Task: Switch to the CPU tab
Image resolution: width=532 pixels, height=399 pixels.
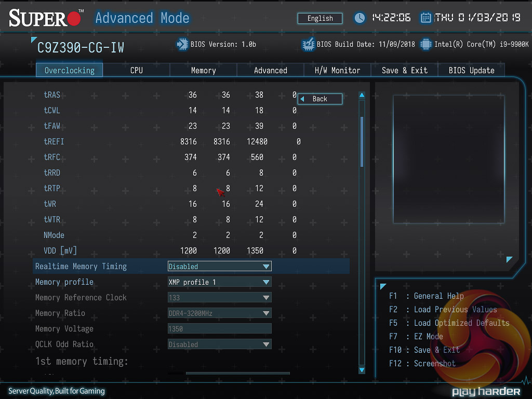Action: coord(137,70)
